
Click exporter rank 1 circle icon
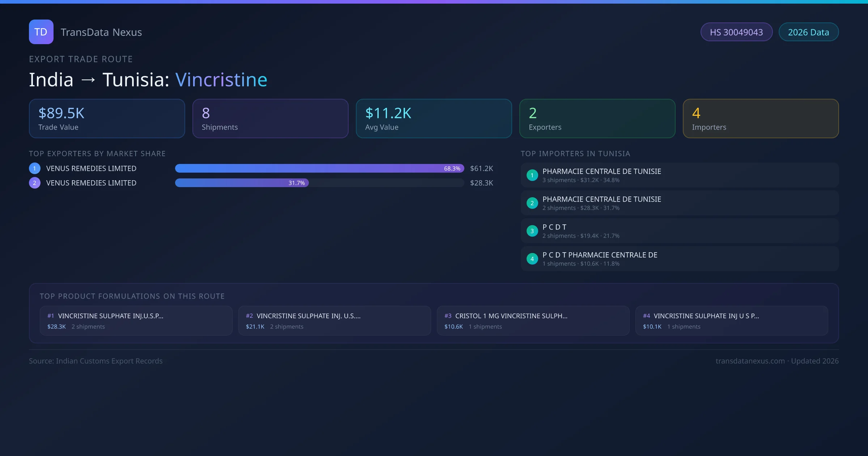pos(35,168)
